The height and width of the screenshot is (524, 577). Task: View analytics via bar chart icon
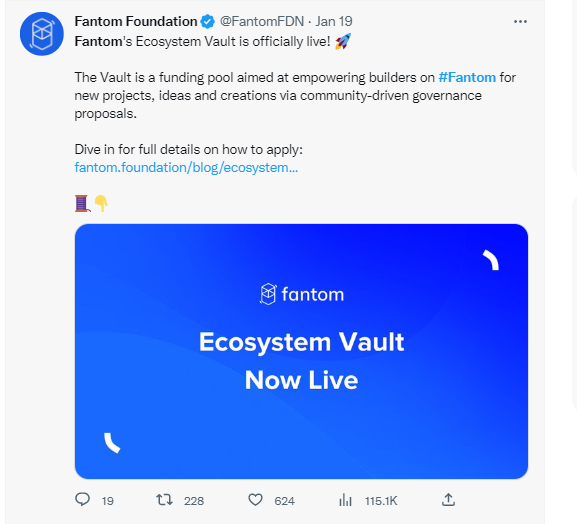click(x=345, y=500)
